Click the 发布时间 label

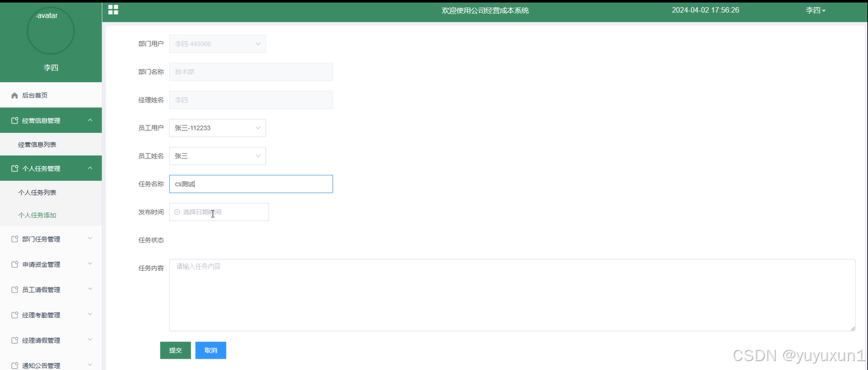click(151, 212)
